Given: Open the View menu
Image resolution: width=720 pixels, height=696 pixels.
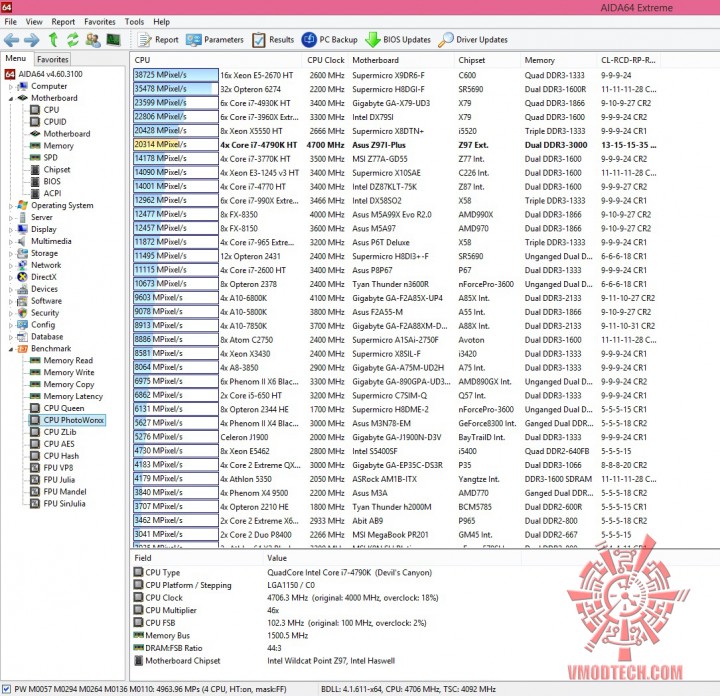Looking at the screenshot, I should coord(34,22).
